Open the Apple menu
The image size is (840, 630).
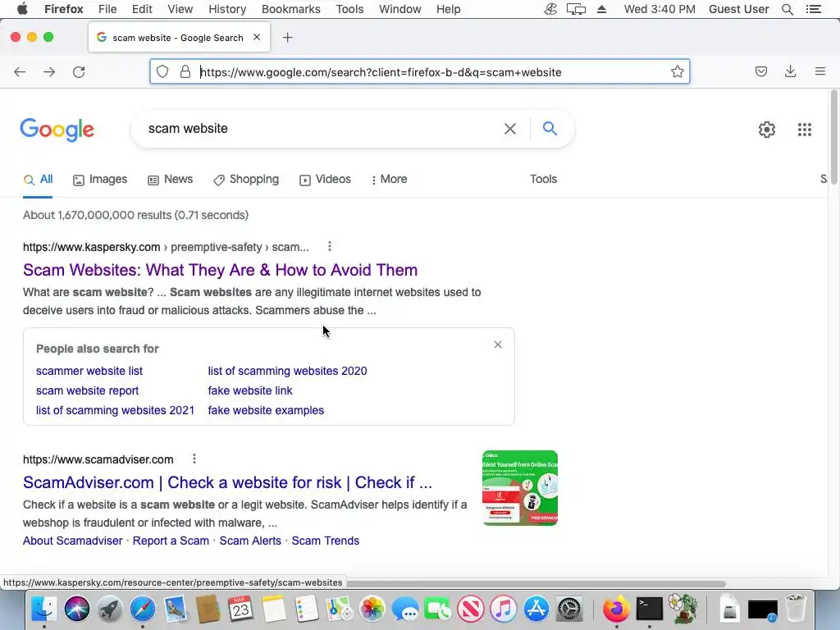coord(22,9)
